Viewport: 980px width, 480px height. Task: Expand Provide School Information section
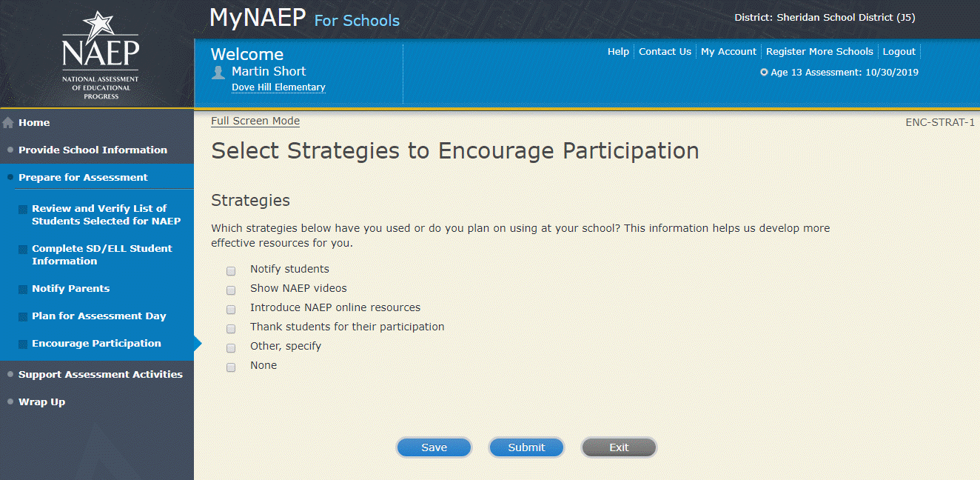tap(93, 150)
